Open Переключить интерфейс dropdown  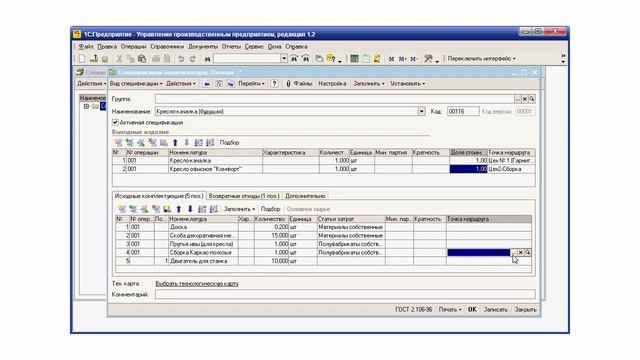[481, 59]
